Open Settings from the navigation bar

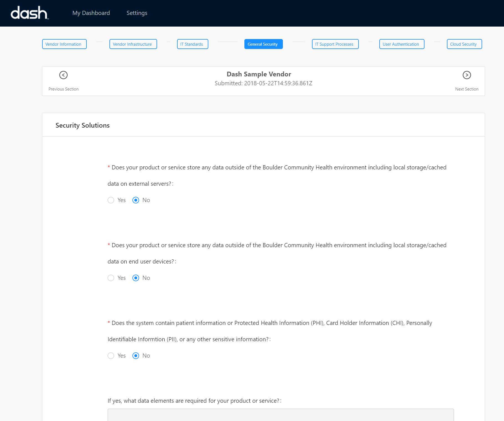pos(137,13)
